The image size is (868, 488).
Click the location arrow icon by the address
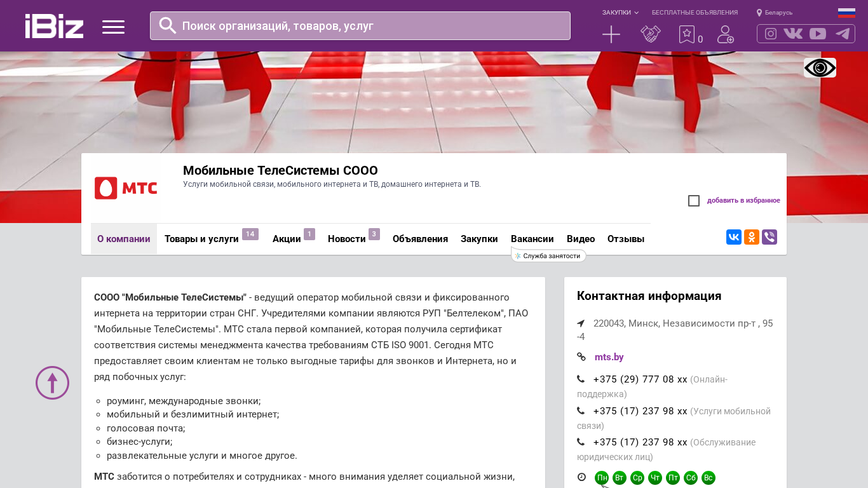pyautogui.click(x=581, y=323)
